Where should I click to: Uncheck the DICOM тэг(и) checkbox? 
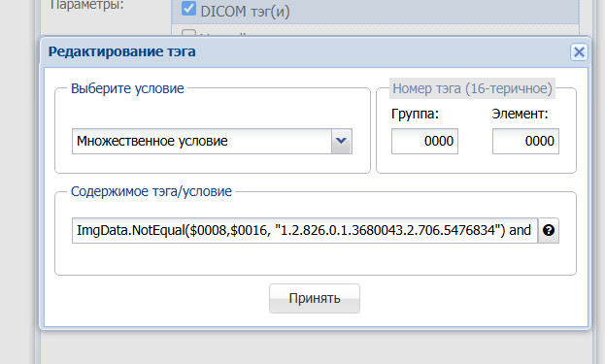[x=188, y=8]
